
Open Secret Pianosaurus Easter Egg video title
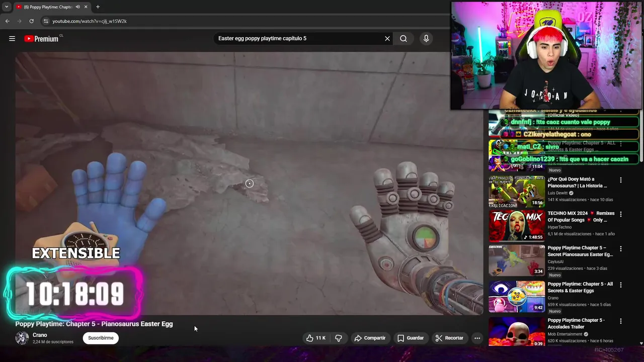click(x=580, y=251)
